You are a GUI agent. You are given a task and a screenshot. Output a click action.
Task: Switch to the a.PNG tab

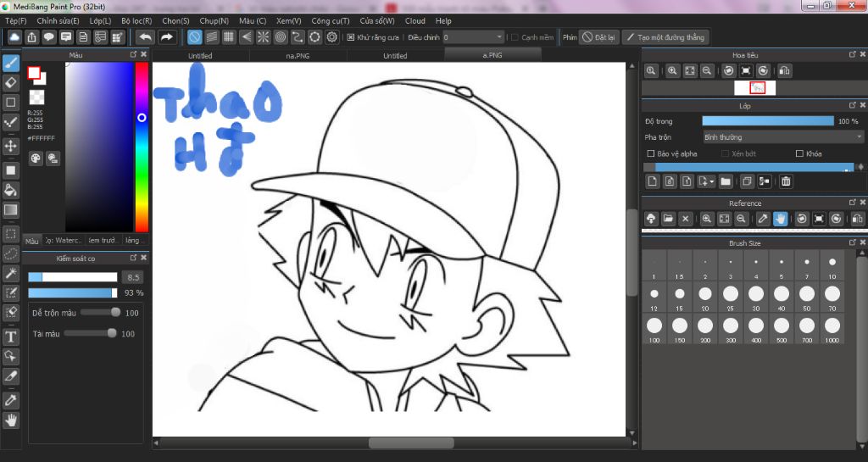[492, 55]
